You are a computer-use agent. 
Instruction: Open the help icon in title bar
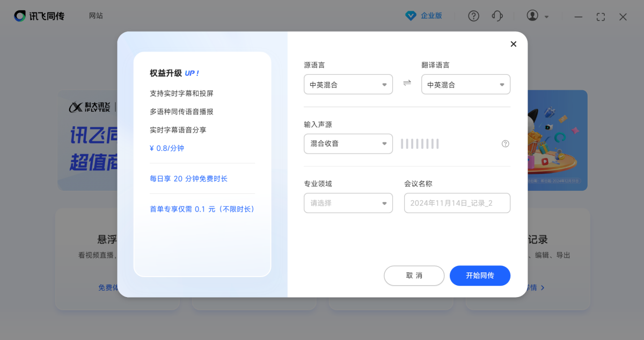(473, 16)
